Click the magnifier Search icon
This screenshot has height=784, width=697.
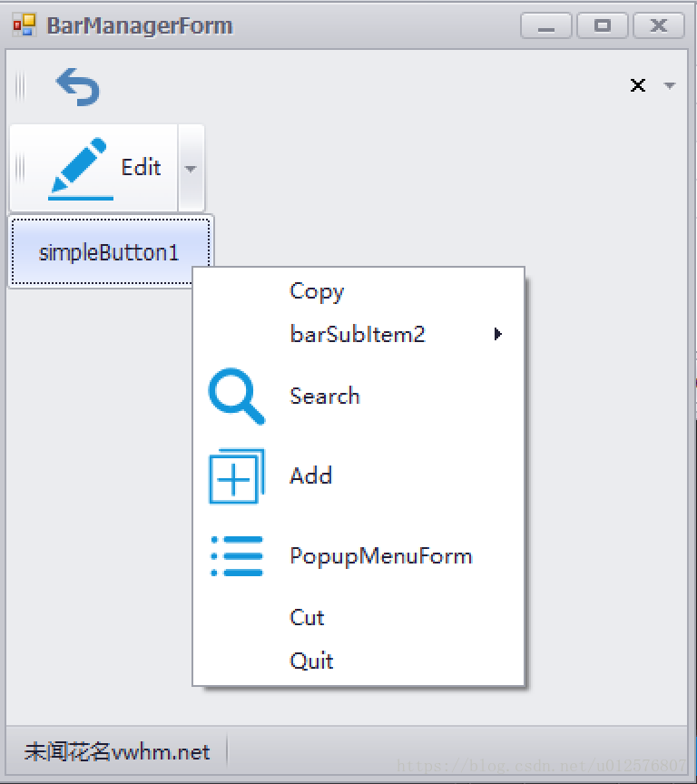(x=237, y=396)
